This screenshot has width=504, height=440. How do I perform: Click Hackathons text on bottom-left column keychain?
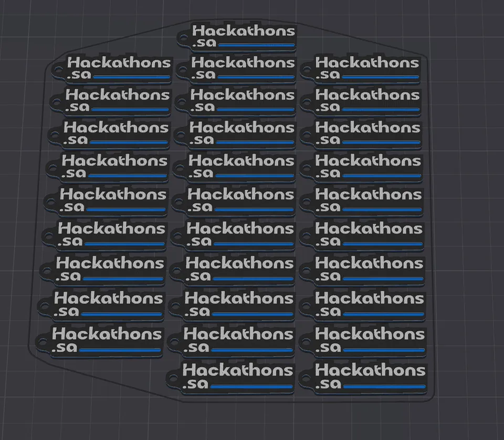coord(107,334)
